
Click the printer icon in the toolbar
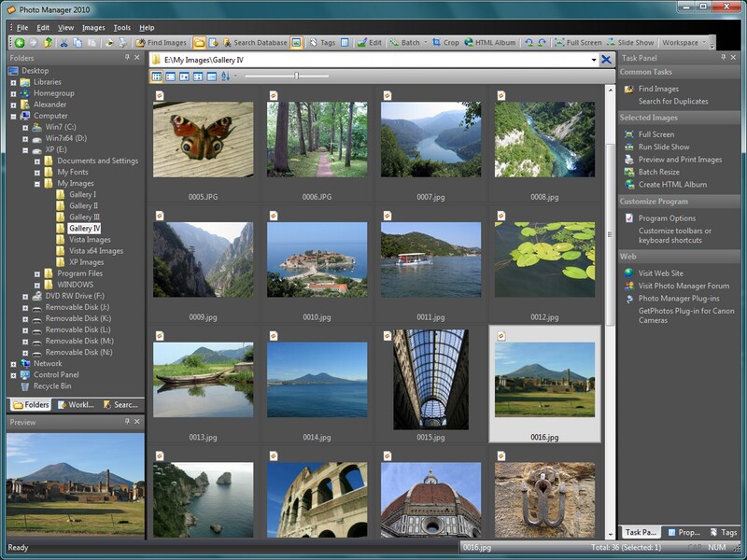123,42
